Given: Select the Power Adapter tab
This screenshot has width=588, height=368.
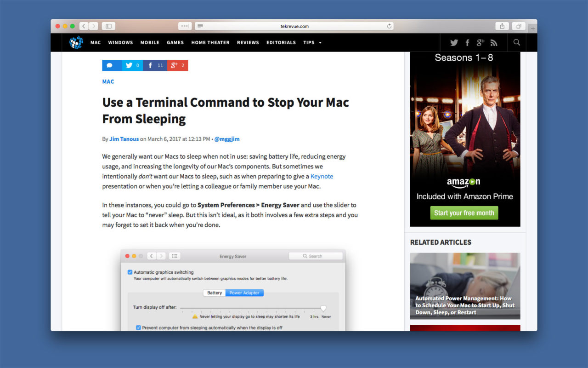Looking at the screenshot, I should (244, 293).
